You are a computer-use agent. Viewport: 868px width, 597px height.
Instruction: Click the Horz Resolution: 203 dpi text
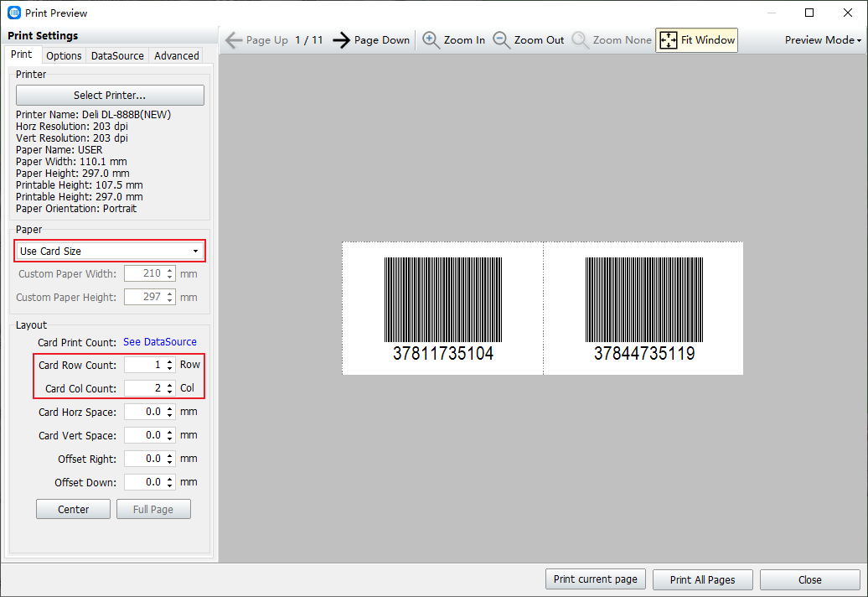point(72,127)
